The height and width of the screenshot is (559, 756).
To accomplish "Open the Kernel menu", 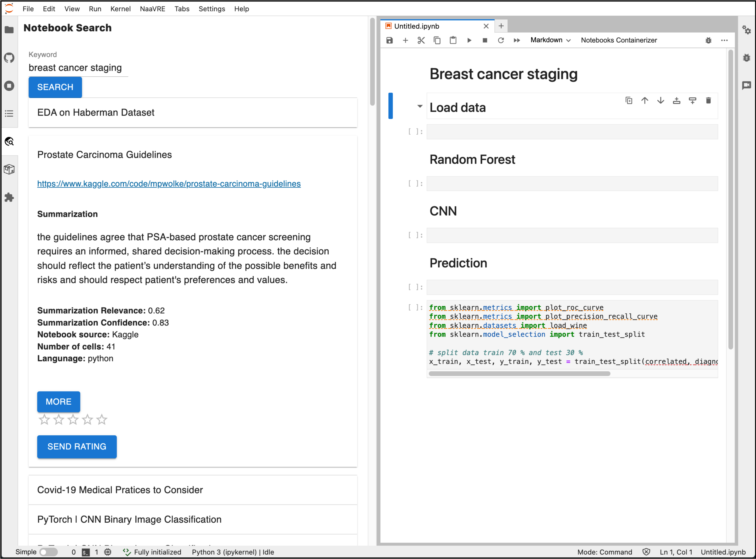I will pyautogui.click(x=120, y=9).
